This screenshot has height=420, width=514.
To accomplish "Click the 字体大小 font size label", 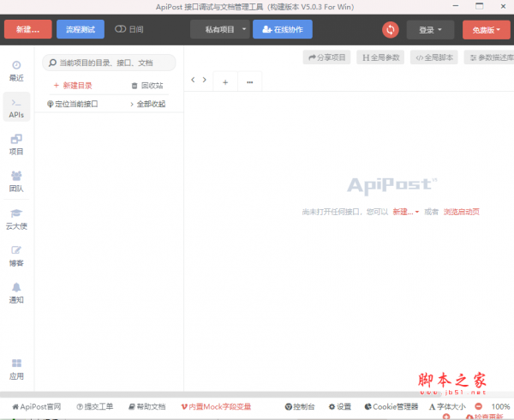I will coord(447,406).
